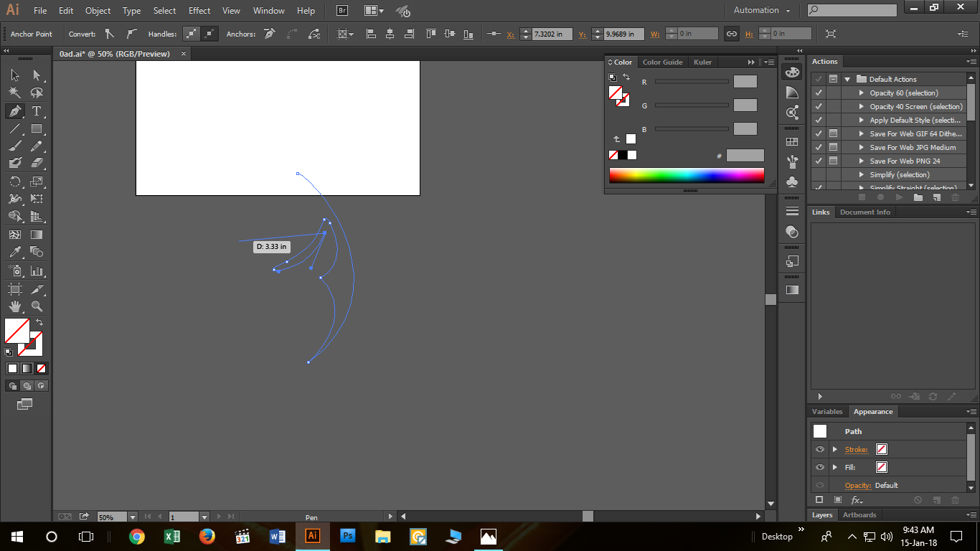Open the zoom level dropdown
980x551 pixels.
(x=133, y=517)
